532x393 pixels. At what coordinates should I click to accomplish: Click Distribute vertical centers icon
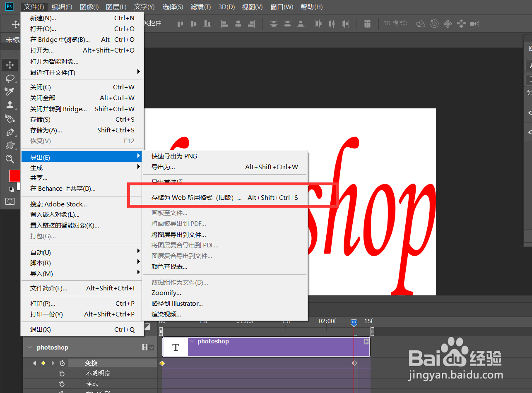tap(287, 24)
